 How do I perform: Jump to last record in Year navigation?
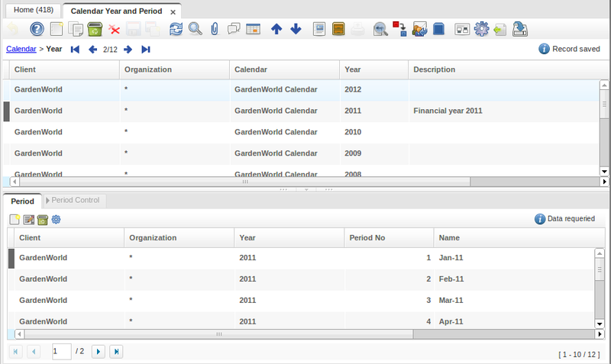[146, 49]
